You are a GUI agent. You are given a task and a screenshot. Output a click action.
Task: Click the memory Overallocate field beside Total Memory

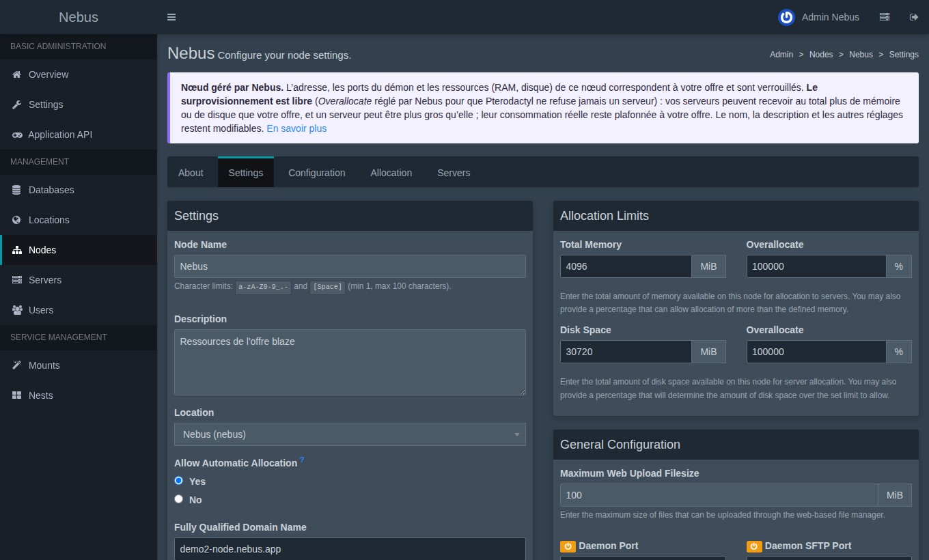point(816,266)
